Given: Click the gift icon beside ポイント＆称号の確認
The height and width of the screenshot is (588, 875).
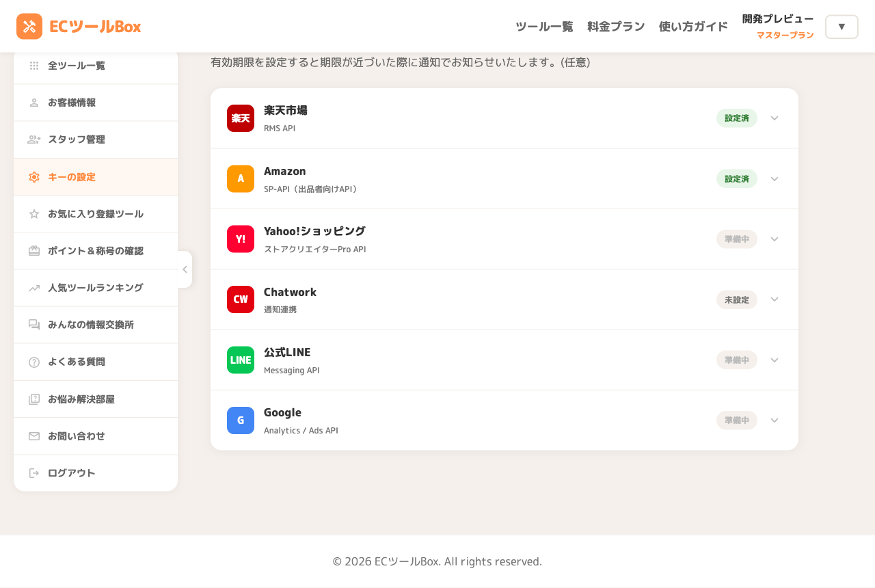Looking at the screenshot, I should click(x=34, y=251).
